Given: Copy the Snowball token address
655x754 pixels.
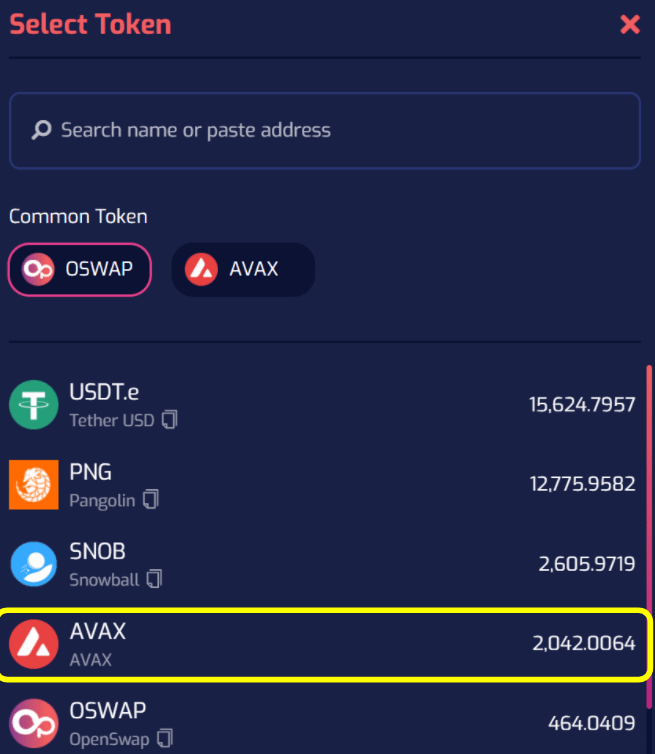Looking at the screenshot, I should coord(155,579).
